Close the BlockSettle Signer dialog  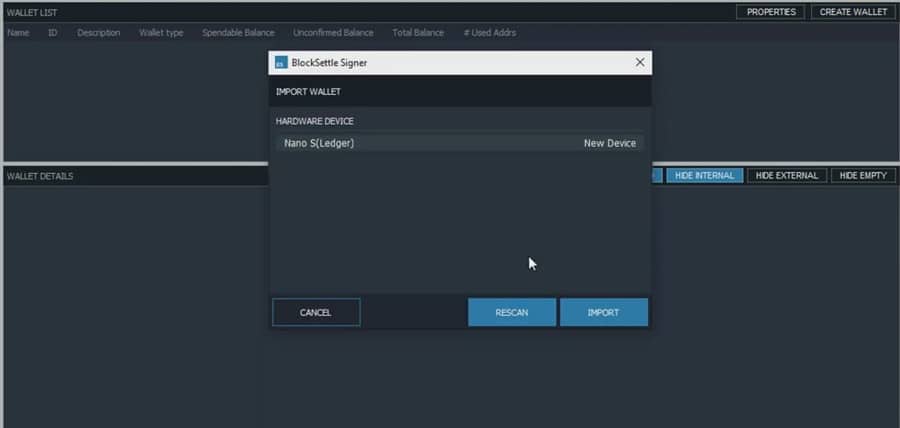pyautogui.click(x=640, y=62)
